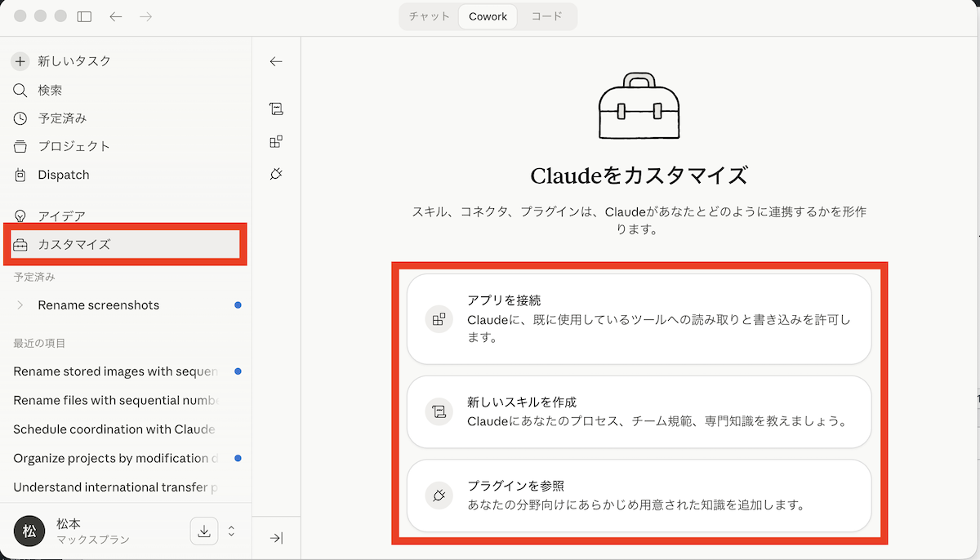Collapse the panel with bottom arrow-to-bar icon
980x560 pixels.
tap(276, 538)
